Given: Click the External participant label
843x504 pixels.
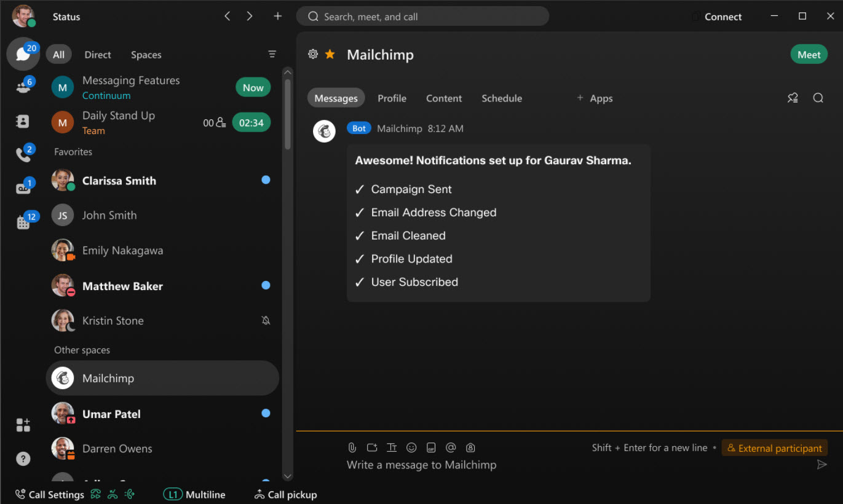Looking at the screenshot, I should 775,448.
